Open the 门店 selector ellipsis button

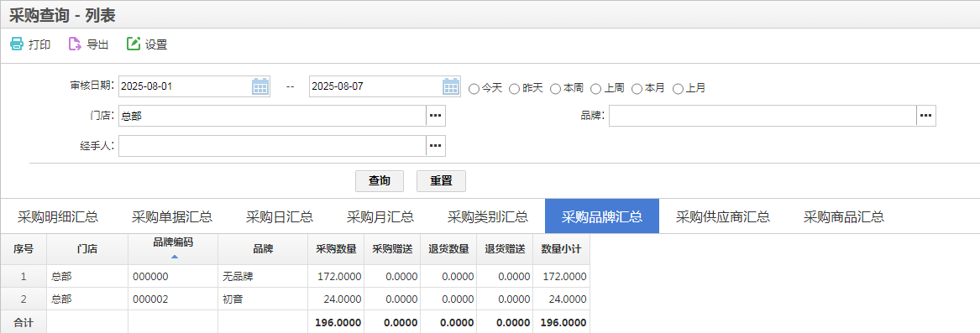click(x=436, y=116)
